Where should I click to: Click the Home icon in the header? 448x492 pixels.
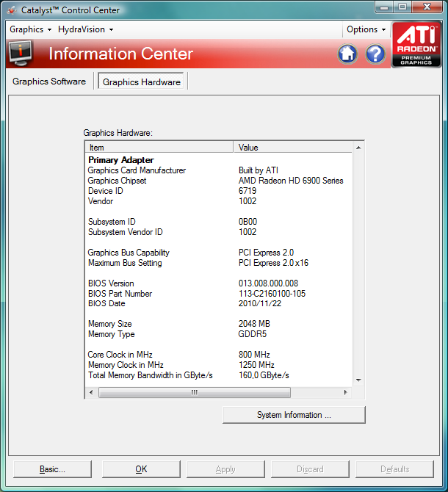point(347,54)
